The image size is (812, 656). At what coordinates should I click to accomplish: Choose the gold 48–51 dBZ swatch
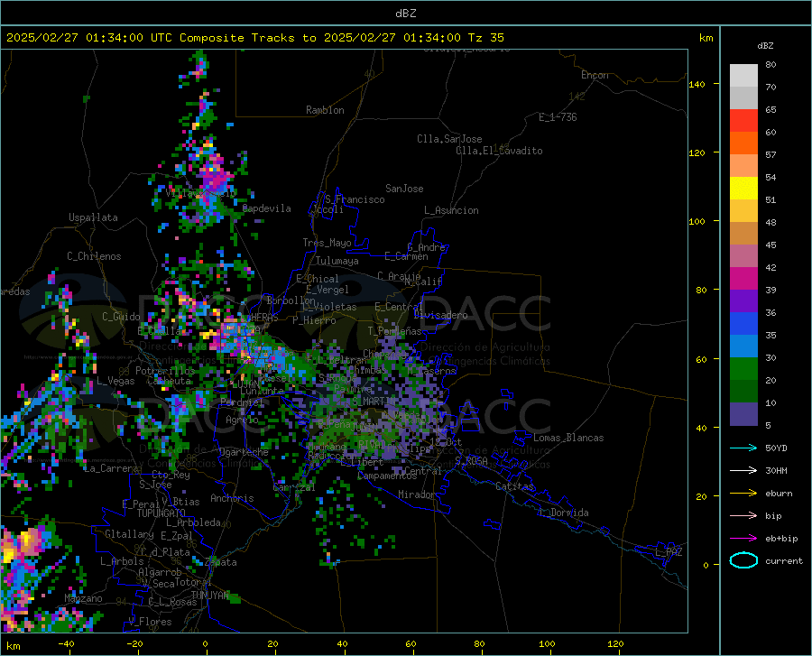[x=743, y=211]
